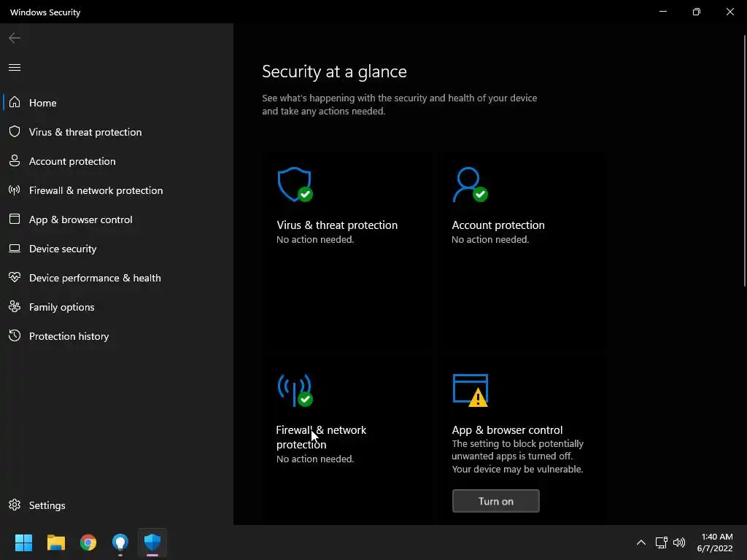Select Home in the sidebar
The image size is (747, 560).
click(x=117, y=102)
